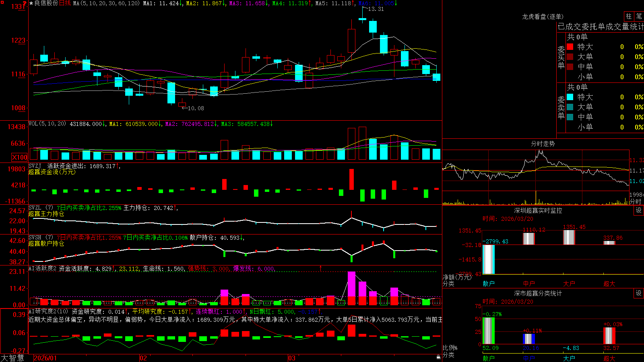The height and width of the screenshot is (362, 644).
Task: Click the 超赢主力持仓 indicator label
Action: pos(46,214)
